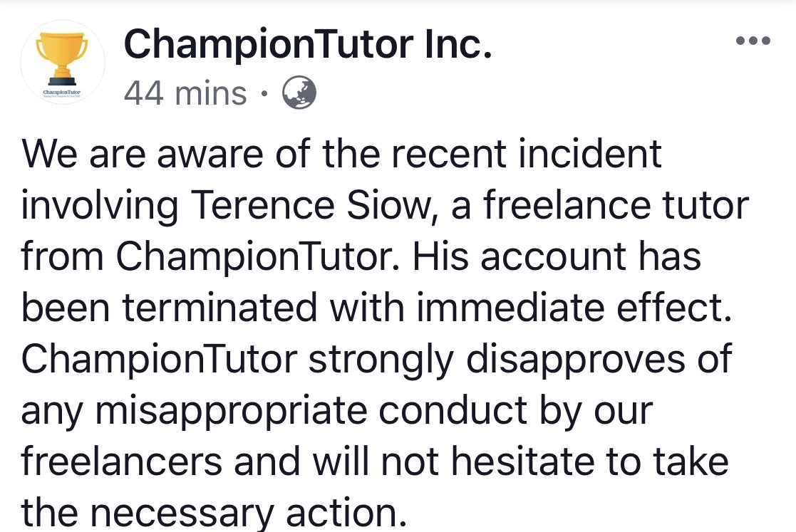Click the final 'the necessary action.' line

[214, 512]
